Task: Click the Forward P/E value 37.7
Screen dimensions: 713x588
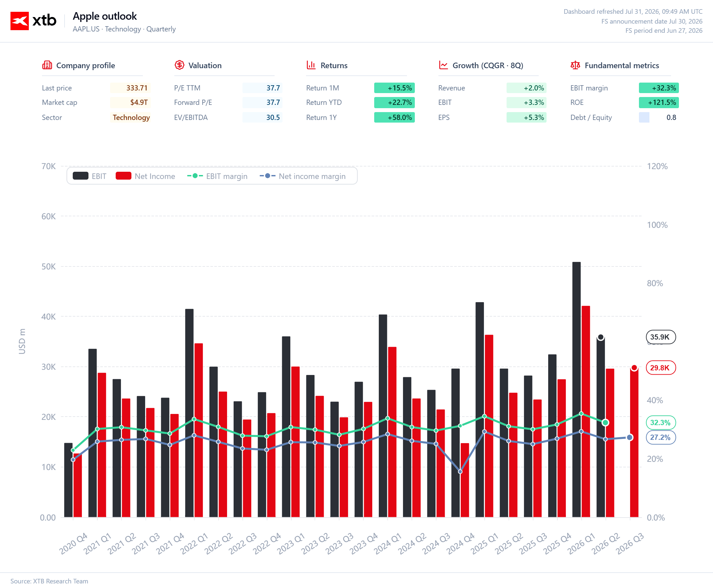Action: tap(273, 102)
